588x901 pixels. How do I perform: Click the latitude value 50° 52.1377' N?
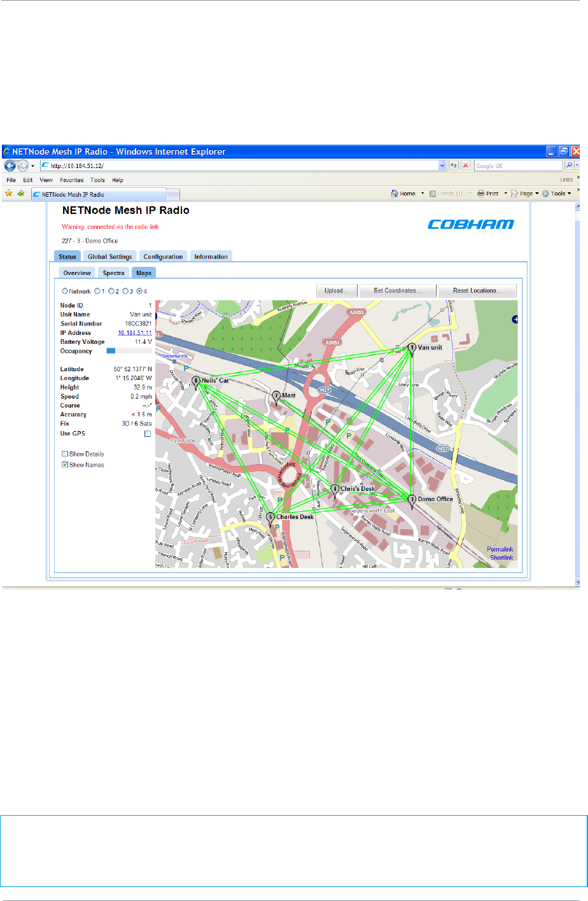coord(133,369)
